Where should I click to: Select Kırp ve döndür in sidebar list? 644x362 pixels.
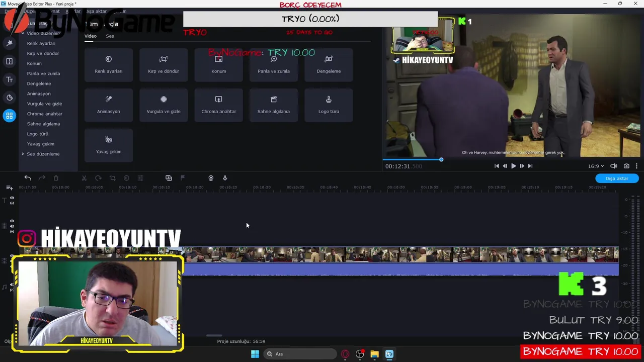click(x=43, y=53)
